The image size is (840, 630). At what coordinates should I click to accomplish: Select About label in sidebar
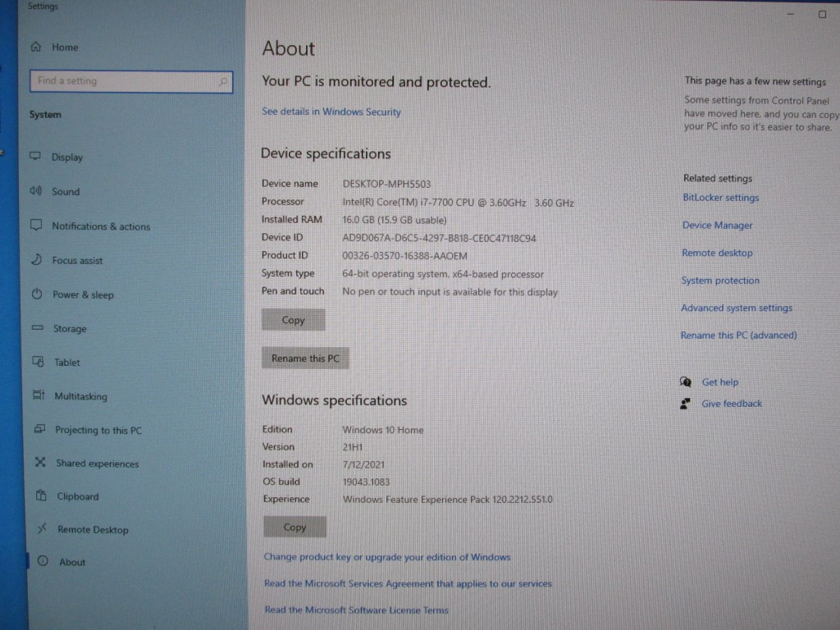click(72, 562)
